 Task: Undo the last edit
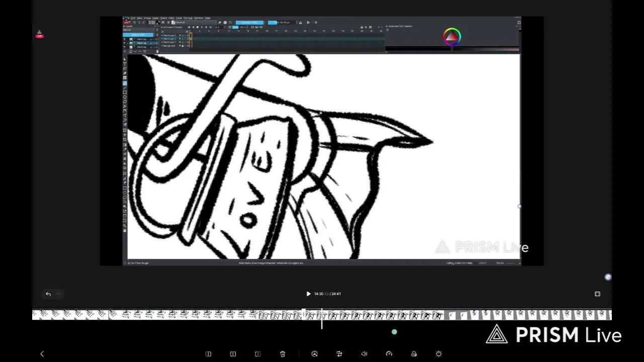click(x=48, y=294)
